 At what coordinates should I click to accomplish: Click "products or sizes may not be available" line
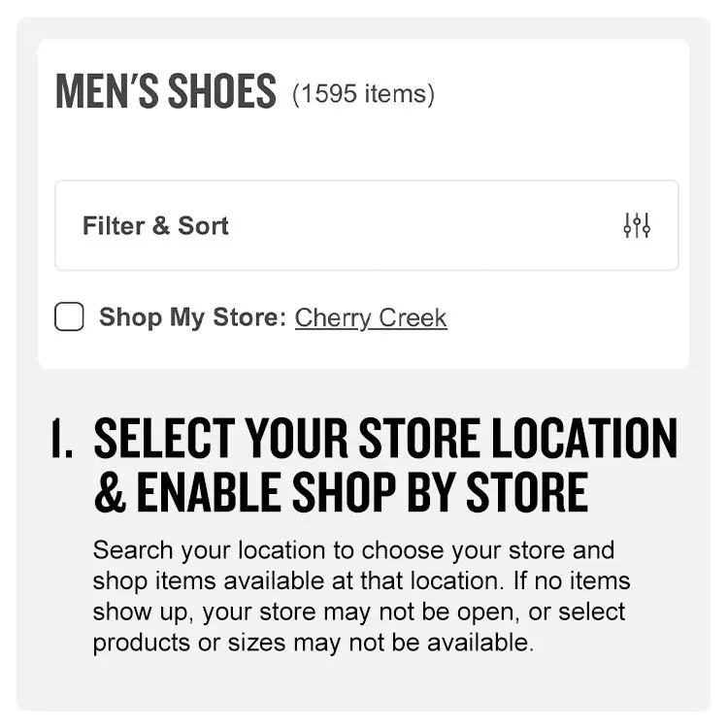point(313,643)
